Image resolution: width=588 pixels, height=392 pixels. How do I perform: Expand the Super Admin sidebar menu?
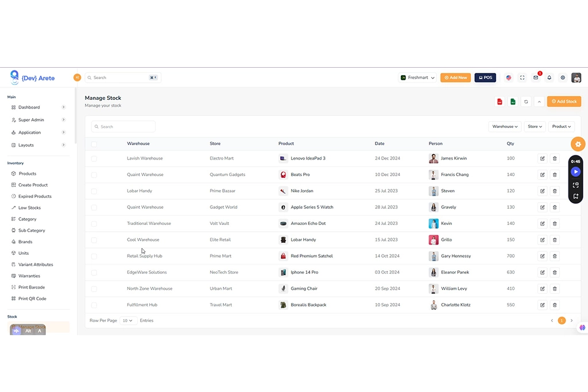(38, 120)
